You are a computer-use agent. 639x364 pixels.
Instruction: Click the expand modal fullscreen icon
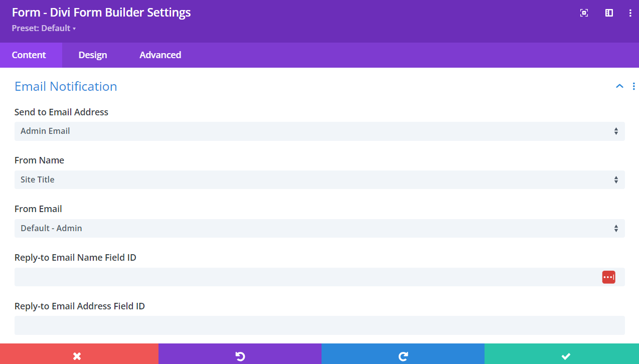pyautogui.click(x=584, y=13)
